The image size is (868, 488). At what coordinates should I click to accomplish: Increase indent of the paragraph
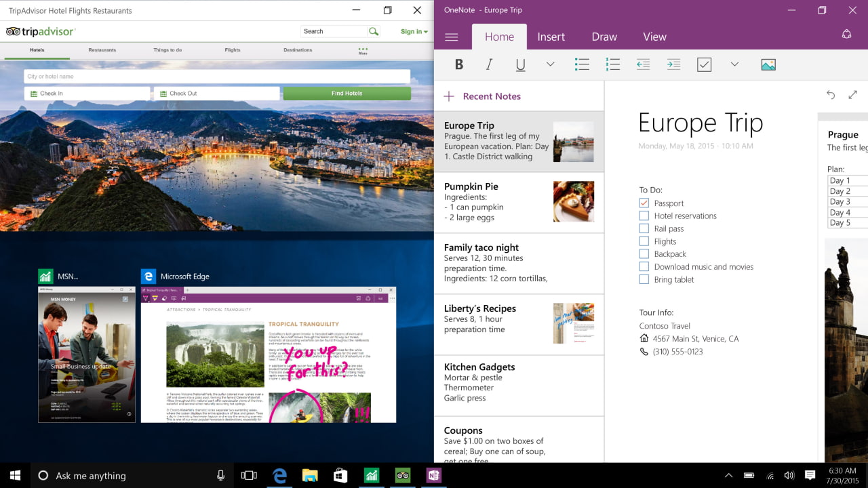coord(673,64)
